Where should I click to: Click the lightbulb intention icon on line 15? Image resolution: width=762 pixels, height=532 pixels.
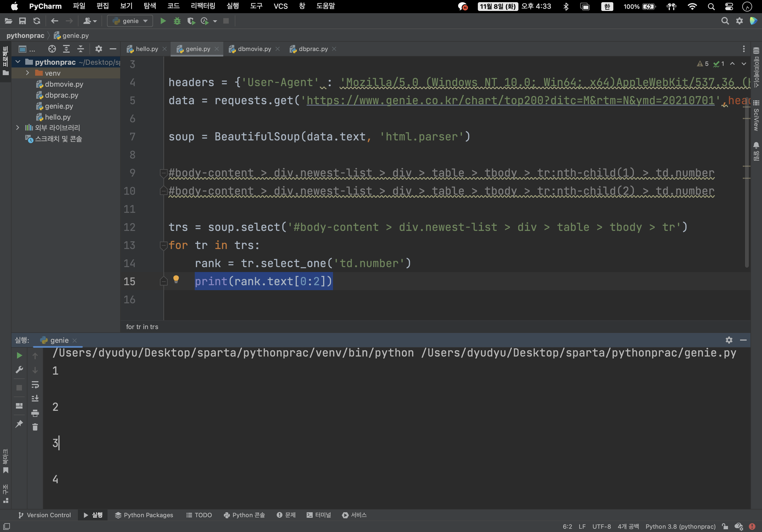pyautogui.click(x=176, y=279)
